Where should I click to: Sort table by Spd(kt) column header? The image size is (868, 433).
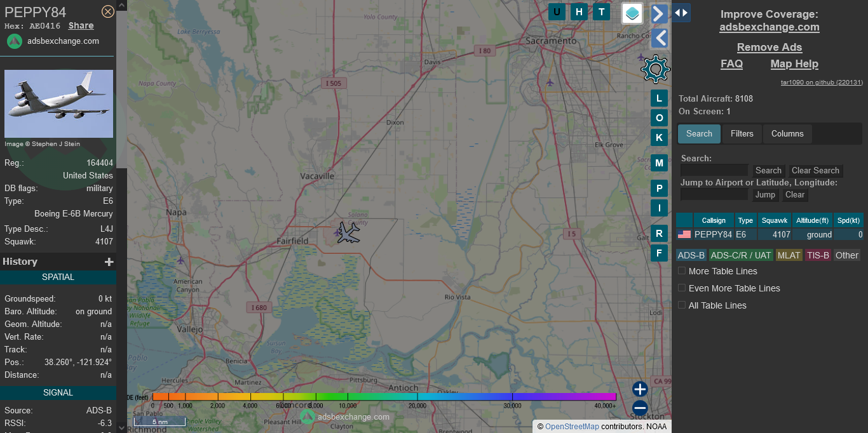click(849, 220)
